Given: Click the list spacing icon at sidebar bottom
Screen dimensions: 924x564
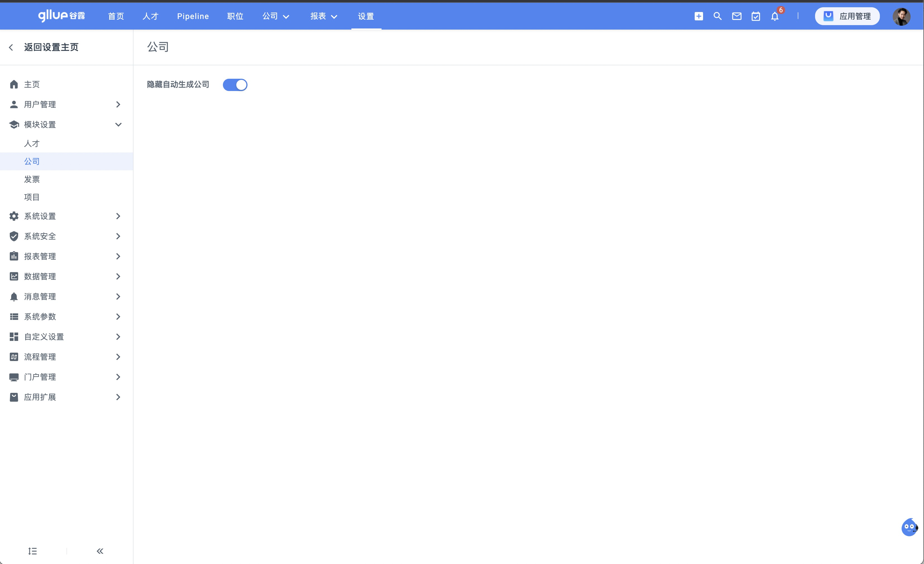Looking at the screenshot, I should point(33,551).
